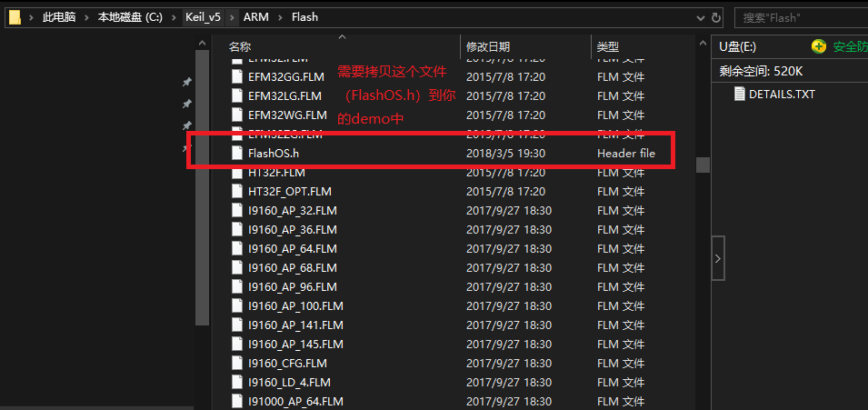Click the DETAILS.TXT file icon
This screenshot has height=410, width=868.
(739, 94)
